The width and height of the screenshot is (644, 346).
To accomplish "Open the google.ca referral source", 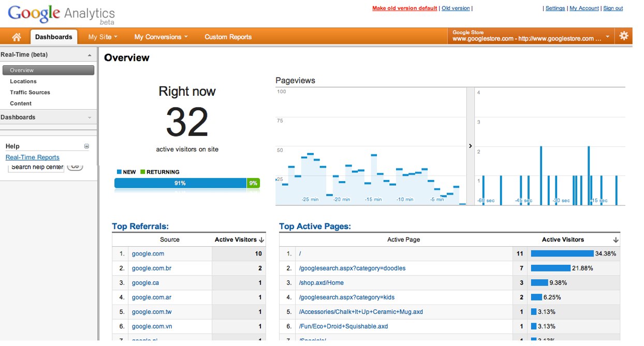I will click(x=145, y=282).
